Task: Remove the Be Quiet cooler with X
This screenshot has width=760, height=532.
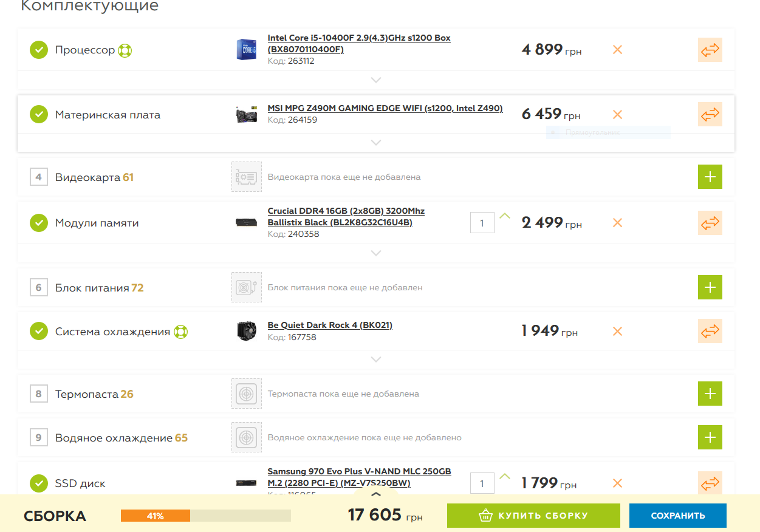Action: pos(617,332)
